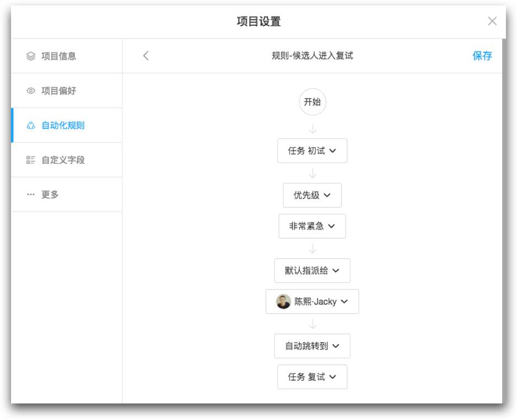517x420 pixels.
Task: Click the back arrow beside the rule title
Action: click(146, 56)
